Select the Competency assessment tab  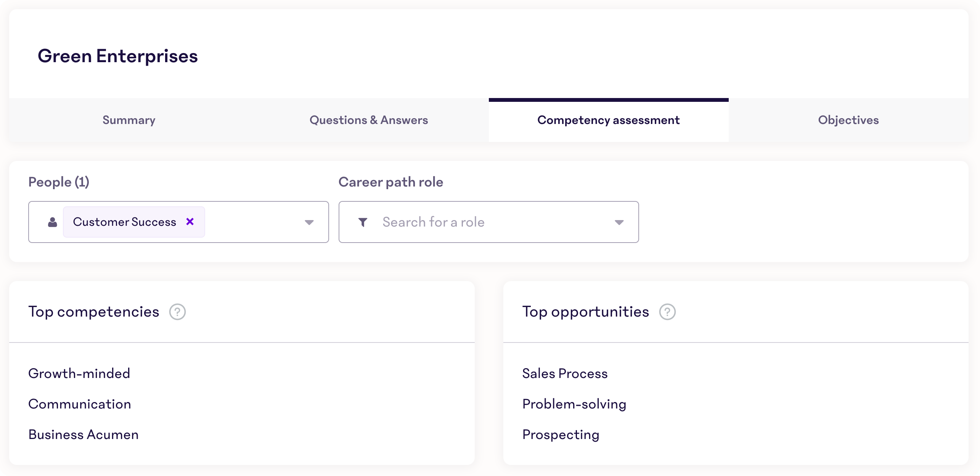(x=608, y=120)
